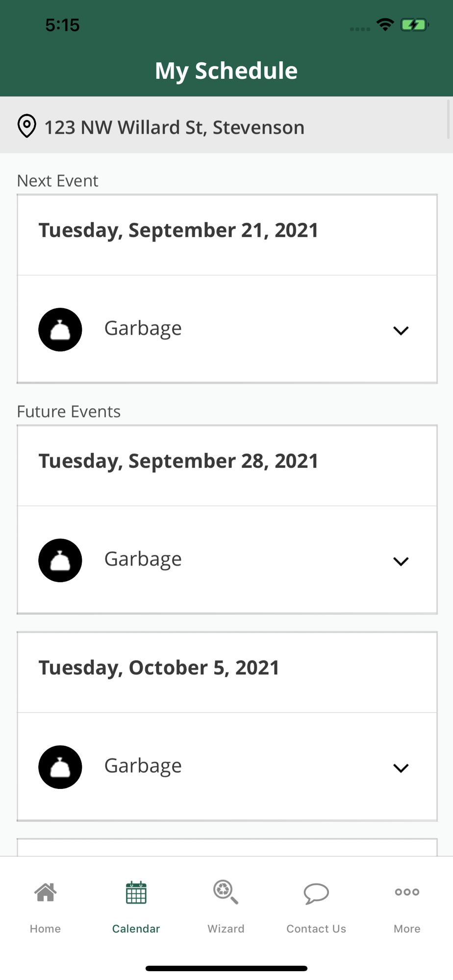The image size is (453, 980).
Task: Tap the location pin icon
Action: point(27,126)
